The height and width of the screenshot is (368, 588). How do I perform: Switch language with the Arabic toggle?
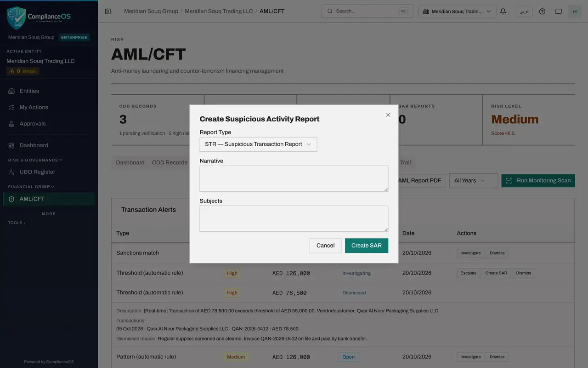coord(524,11)
